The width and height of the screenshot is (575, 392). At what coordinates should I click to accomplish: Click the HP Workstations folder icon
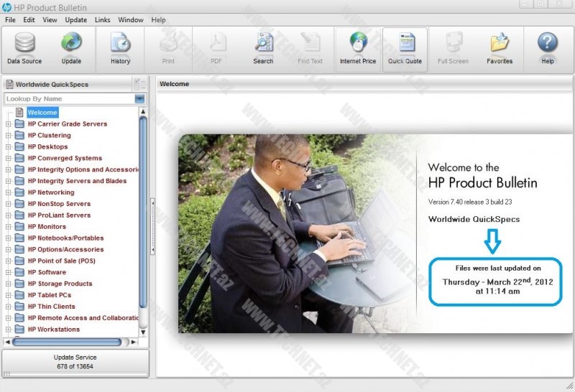19,330
